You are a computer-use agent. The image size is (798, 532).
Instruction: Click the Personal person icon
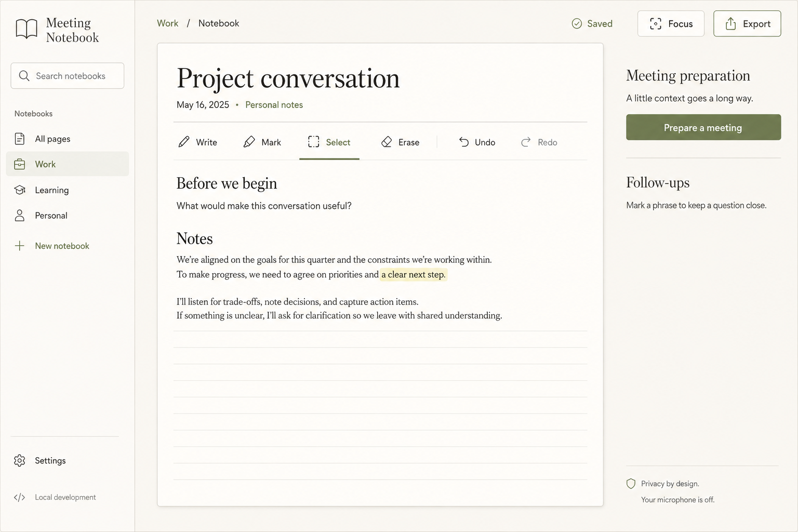[20, 216]
